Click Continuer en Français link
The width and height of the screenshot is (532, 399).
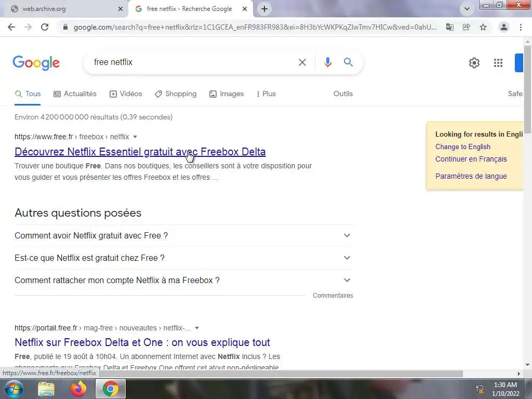[x=471, y=159]
